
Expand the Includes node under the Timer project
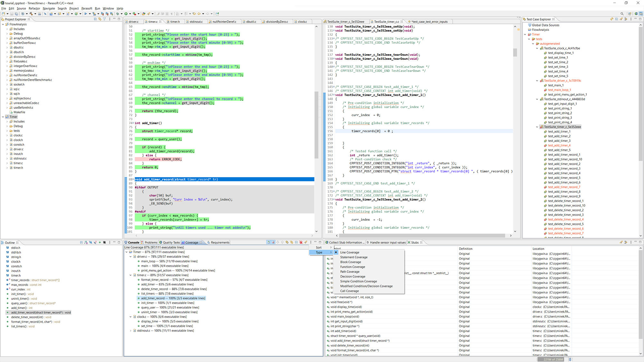(6, 121)
